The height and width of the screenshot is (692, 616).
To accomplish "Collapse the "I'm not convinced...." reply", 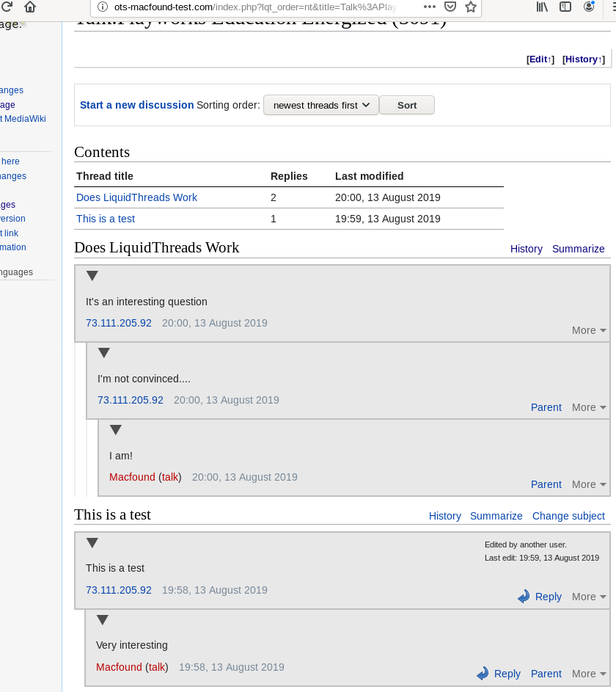I will (x=103, y=353).
